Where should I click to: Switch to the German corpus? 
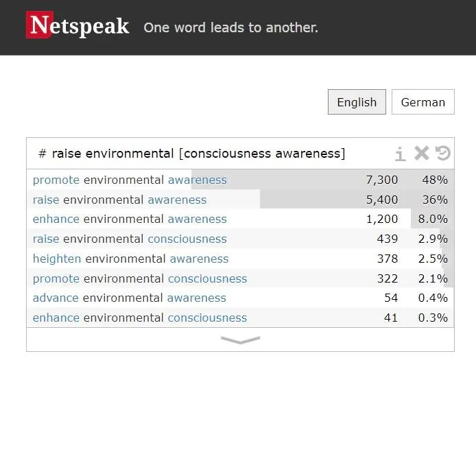coord(423,102)
